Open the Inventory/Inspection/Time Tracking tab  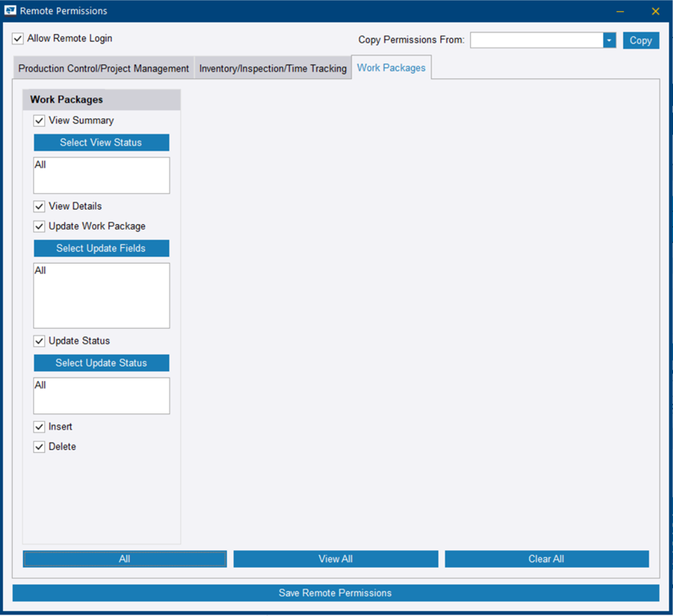tap(272, 68)
